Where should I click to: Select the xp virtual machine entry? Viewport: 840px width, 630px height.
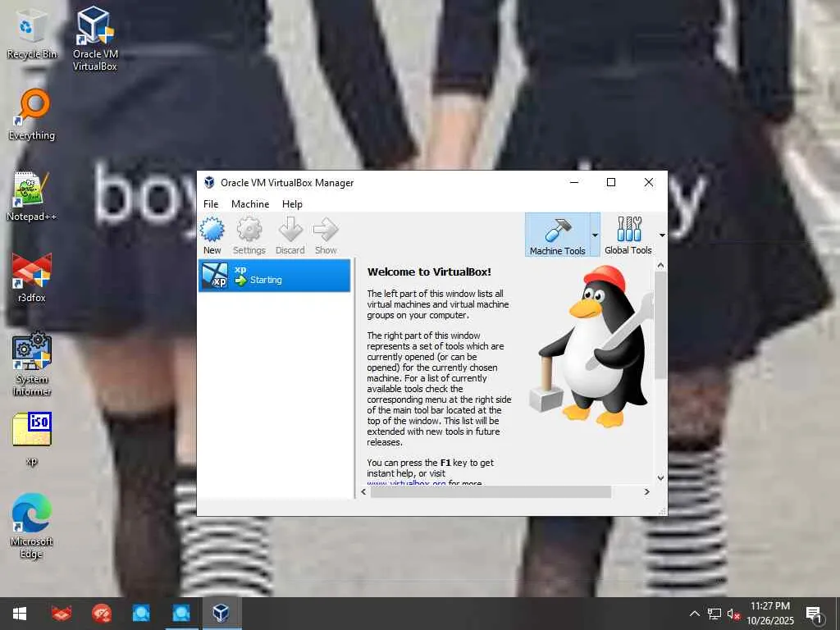click(x=274, y=276)
